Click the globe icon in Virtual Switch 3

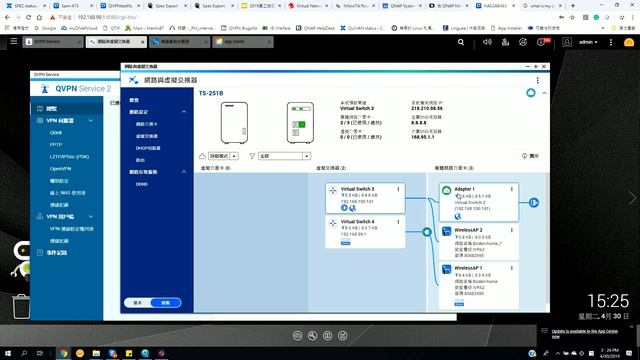point(352,208)
